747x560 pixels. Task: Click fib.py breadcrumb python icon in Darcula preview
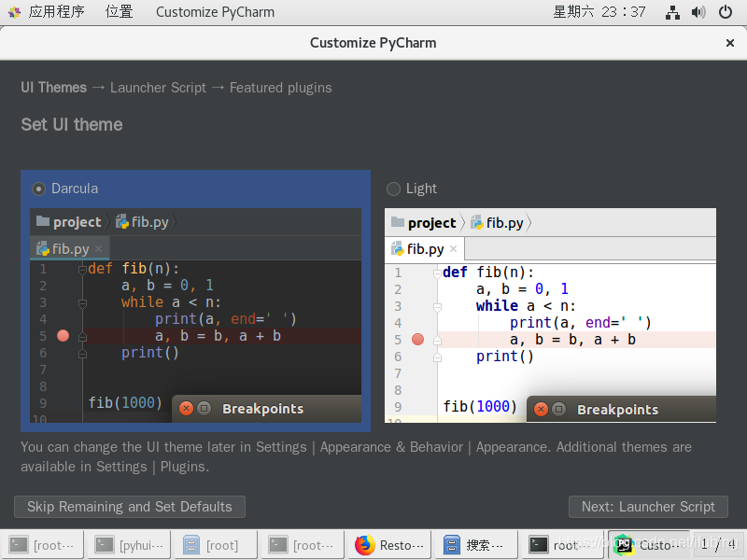(x=122, y=221)
